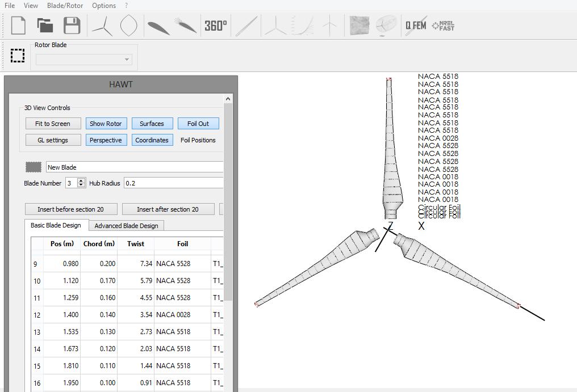The image size is (577, 392).
Task: Open the NREL FAST module
Action: 443,26
